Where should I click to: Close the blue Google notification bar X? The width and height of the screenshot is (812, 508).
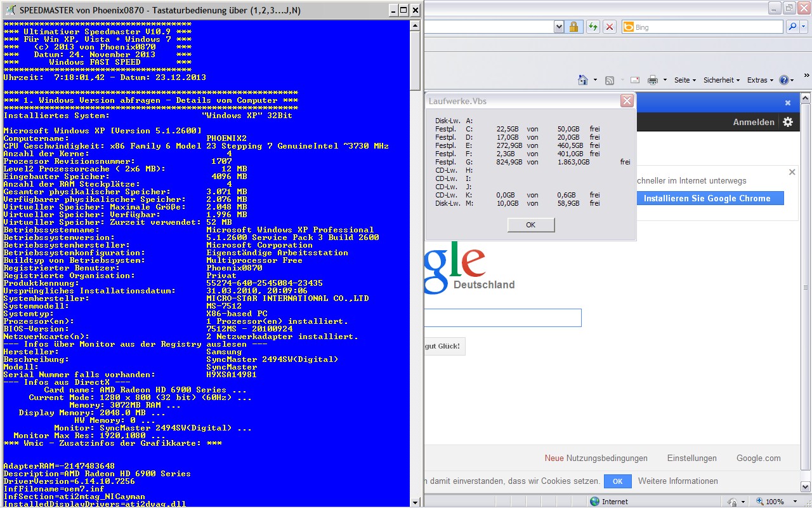click(x=788, y=103)
